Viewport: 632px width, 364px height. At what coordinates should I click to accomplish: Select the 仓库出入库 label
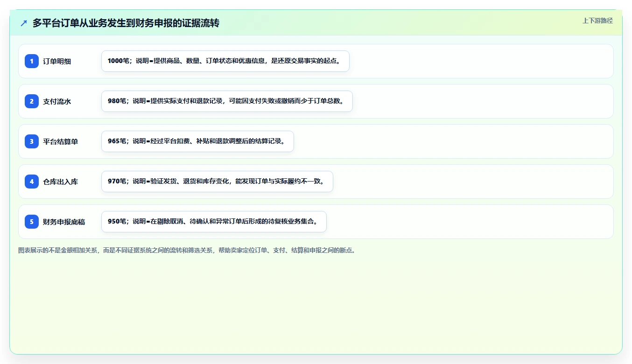pos(60,182)
